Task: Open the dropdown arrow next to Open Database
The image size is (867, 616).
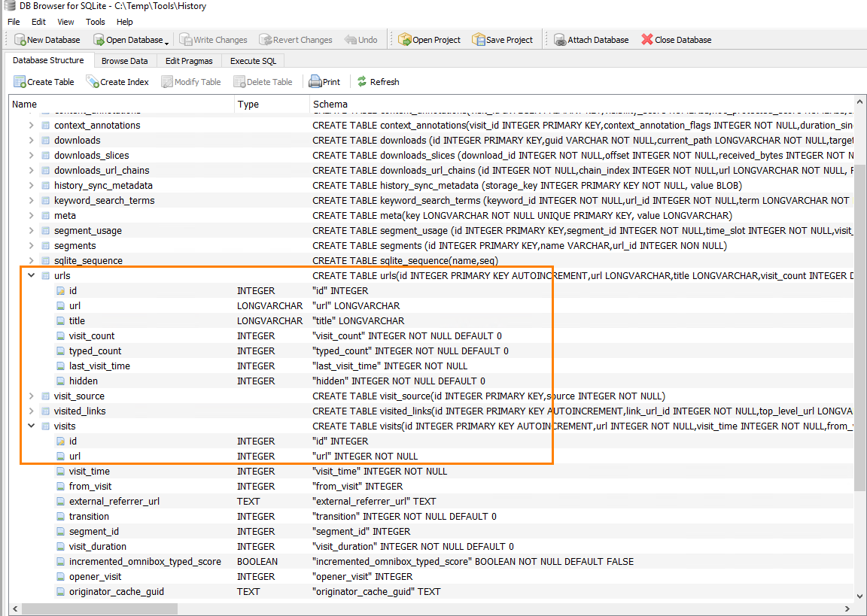Action: 167,42
